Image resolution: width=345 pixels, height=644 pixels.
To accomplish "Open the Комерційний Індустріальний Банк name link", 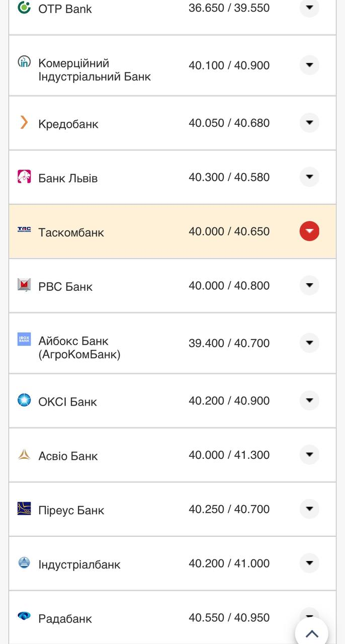I will 95,70.
